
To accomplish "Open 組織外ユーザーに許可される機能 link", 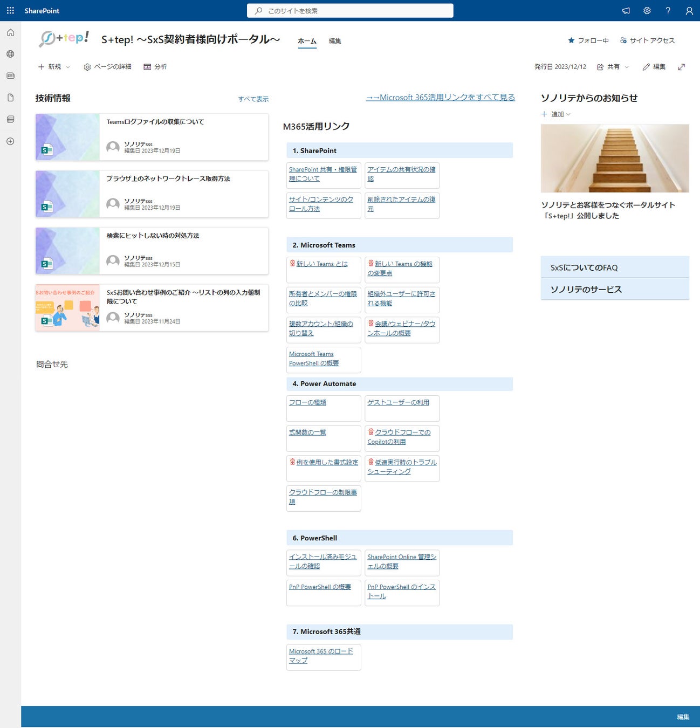I will (401, 298).
